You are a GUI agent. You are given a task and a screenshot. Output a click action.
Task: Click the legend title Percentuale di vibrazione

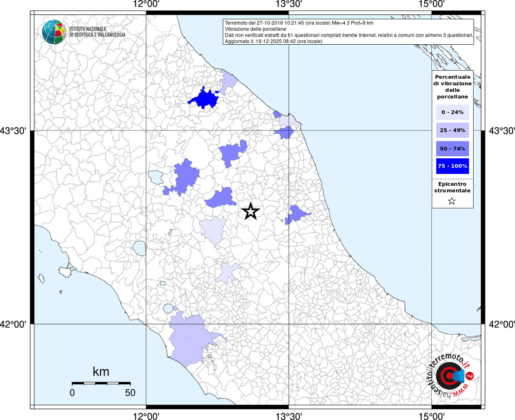tap(452, 87)
